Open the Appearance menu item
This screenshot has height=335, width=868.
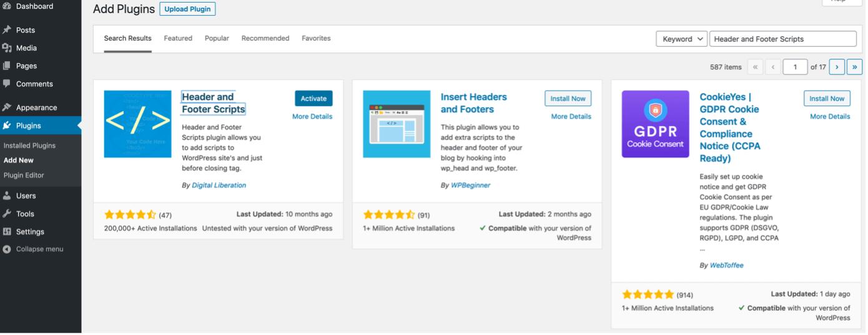[41, 107]
